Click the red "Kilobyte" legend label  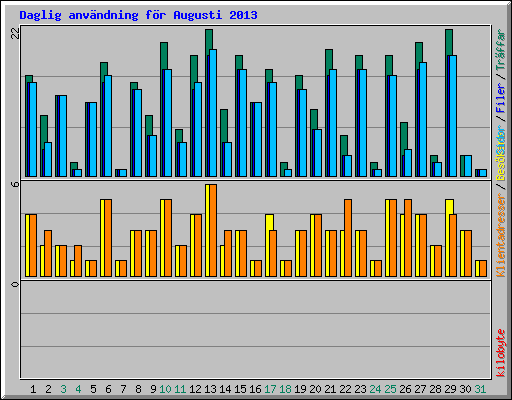[500, 353]
